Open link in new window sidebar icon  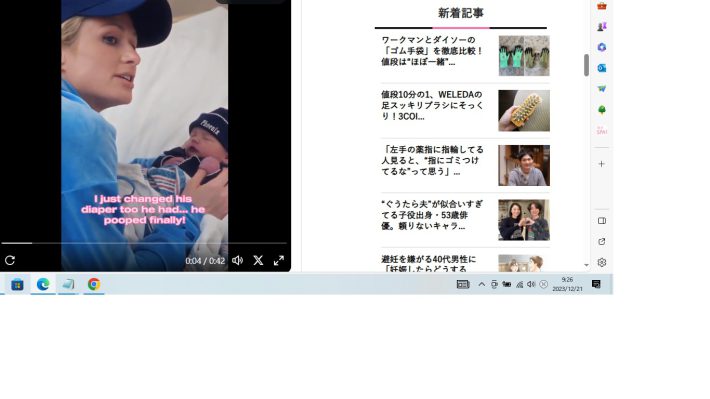pos(601,241)
